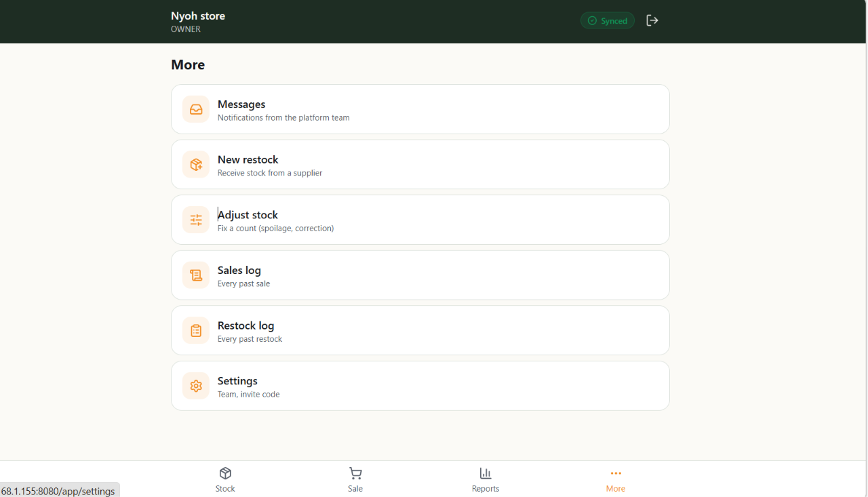
Task: Click the Synced status badge
Action: (608, 20)
